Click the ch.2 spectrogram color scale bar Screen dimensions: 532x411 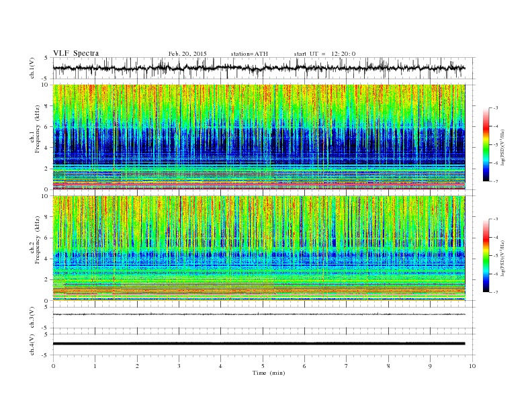[x=486, y=256]
